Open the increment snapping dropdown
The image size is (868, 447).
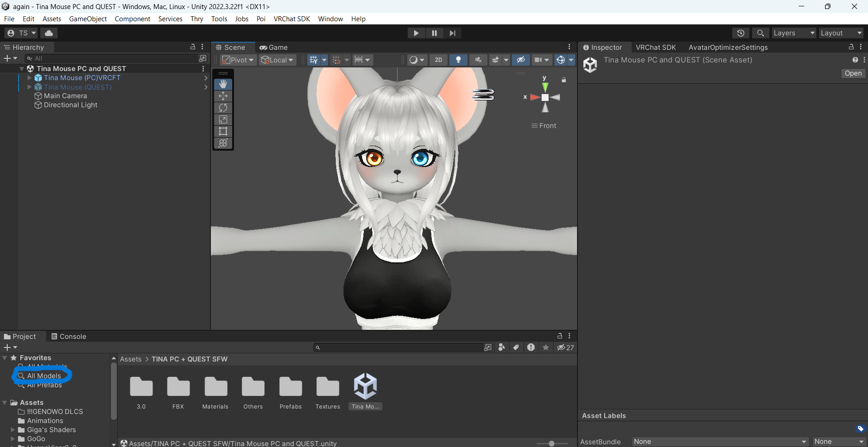tap(363, 60)
